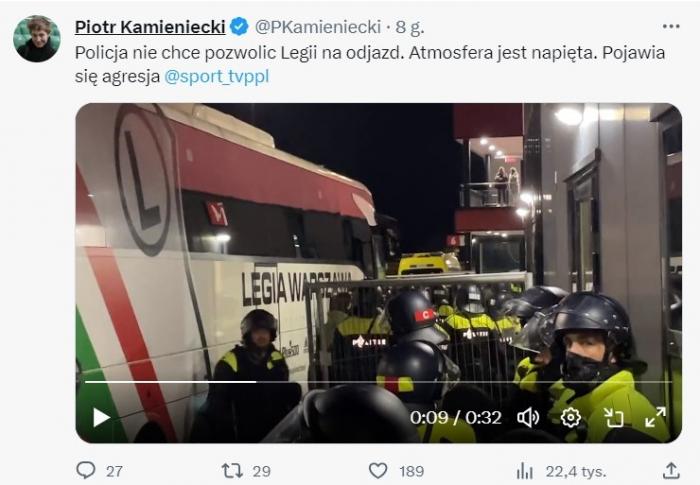Like the tweet with the heart icon

[378, 471]
